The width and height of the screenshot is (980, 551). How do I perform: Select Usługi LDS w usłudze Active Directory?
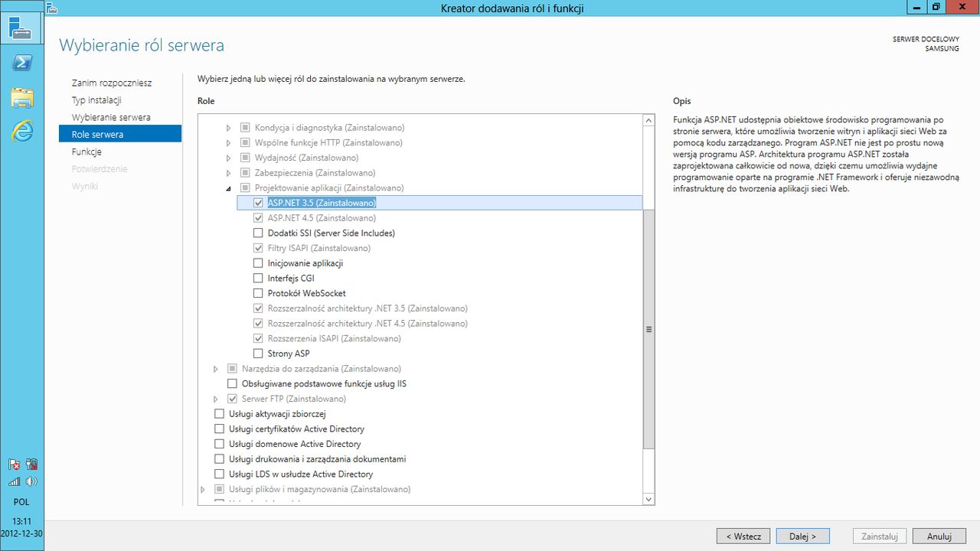(220, 474)
